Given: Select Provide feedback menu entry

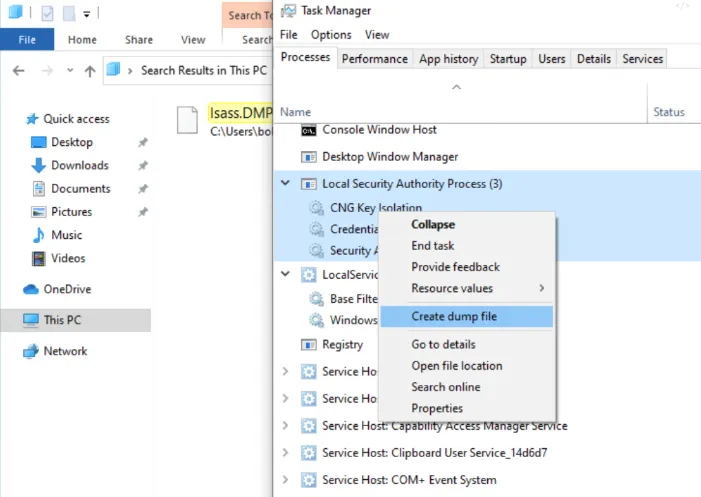Looking at the screenshot, I should click(x=455, y=267).
